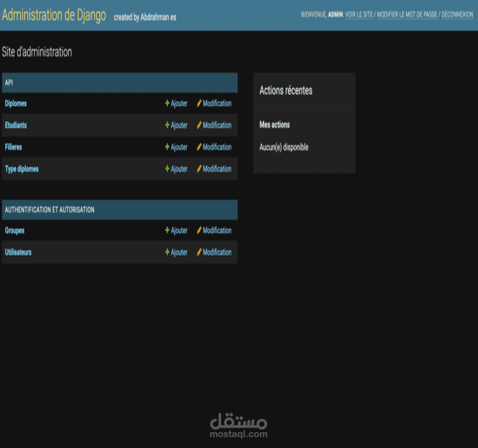Click the Mes actions label
This screenshot has height=448, width=478.
274,124
